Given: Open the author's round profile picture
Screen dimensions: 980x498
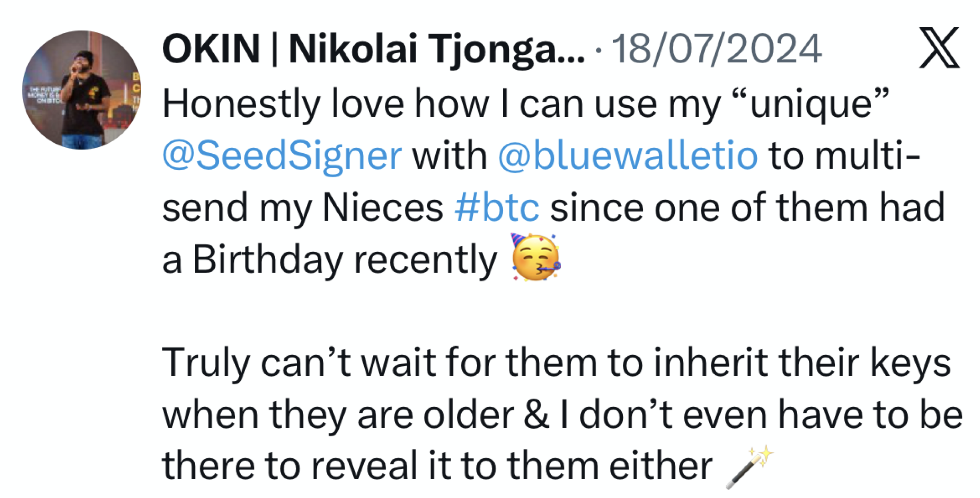Looking at the screenshot, I should point(82,90).
